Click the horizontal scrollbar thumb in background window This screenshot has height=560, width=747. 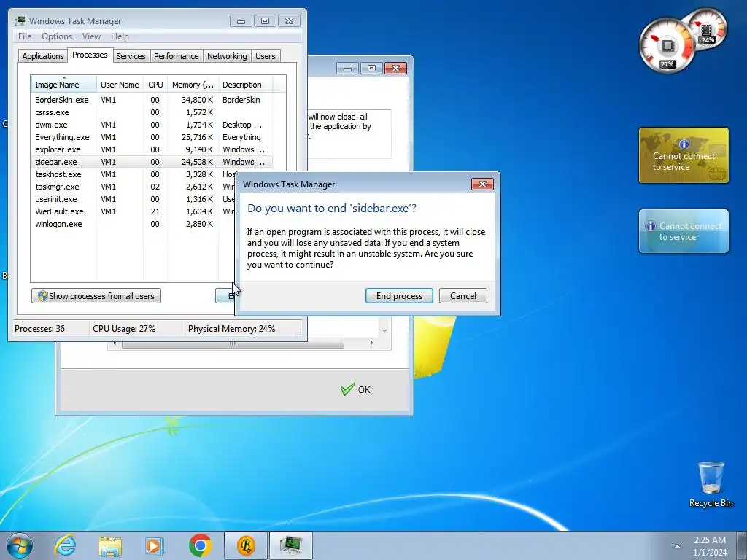click(x=233, y=343)
